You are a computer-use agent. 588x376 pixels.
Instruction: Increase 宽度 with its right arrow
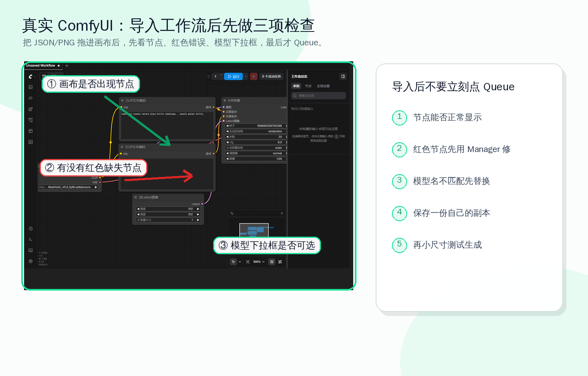coord(198,209)
